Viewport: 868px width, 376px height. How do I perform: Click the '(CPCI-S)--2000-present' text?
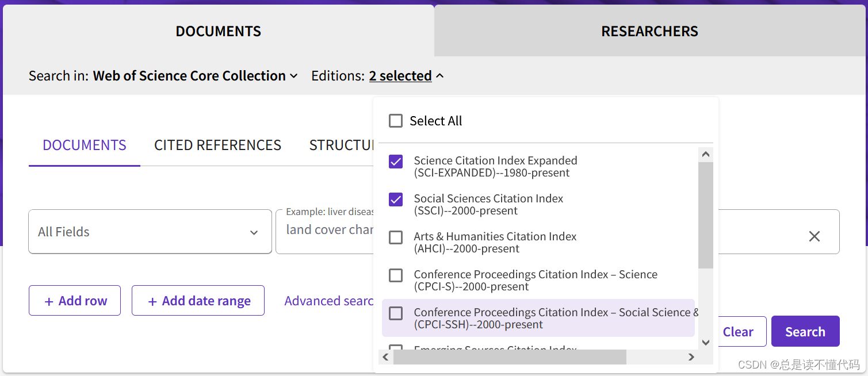point(471,287)
